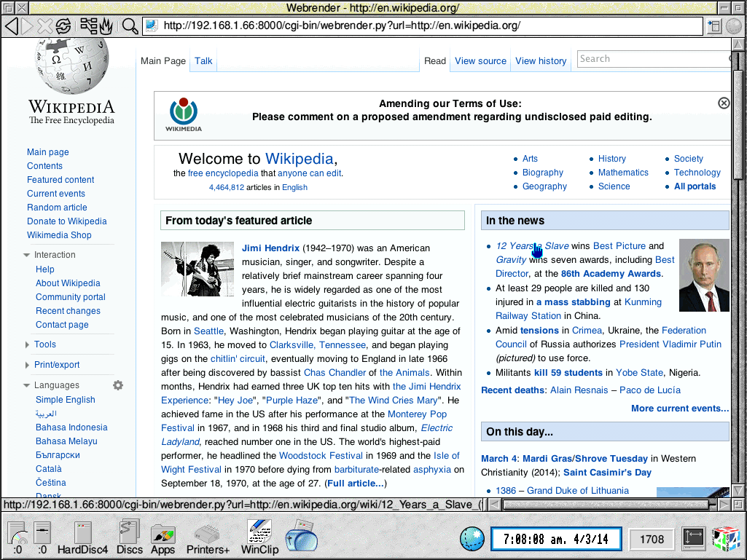The height and width of the screenshot is (560, 747).
Task: Click the throbber globe at toolbar end
Action: [734, 25]
